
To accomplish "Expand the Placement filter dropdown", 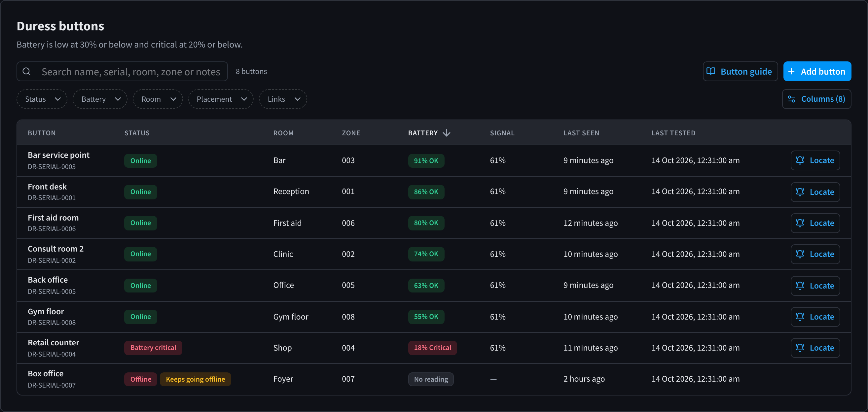I will [x=221, y=99].
